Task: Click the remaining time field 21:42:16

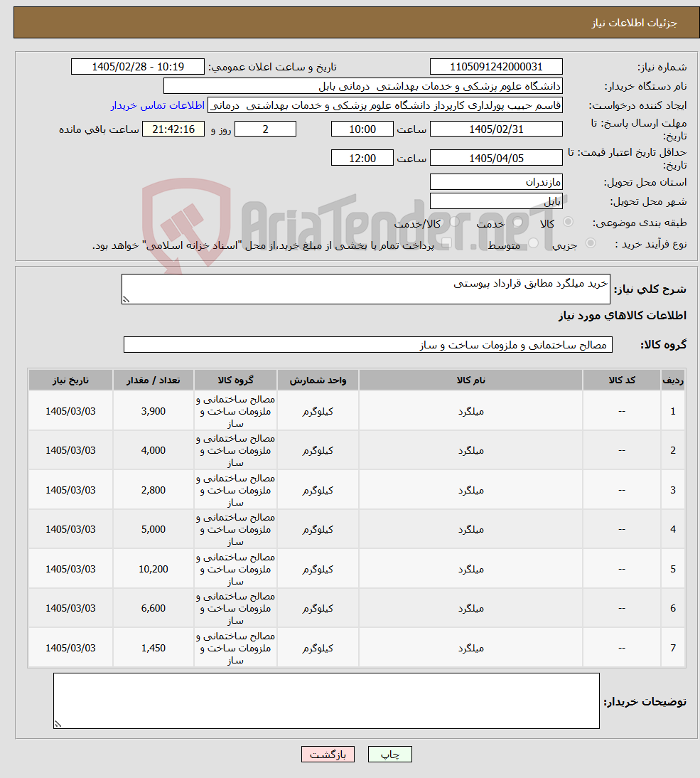Action: tap(173, 129)
